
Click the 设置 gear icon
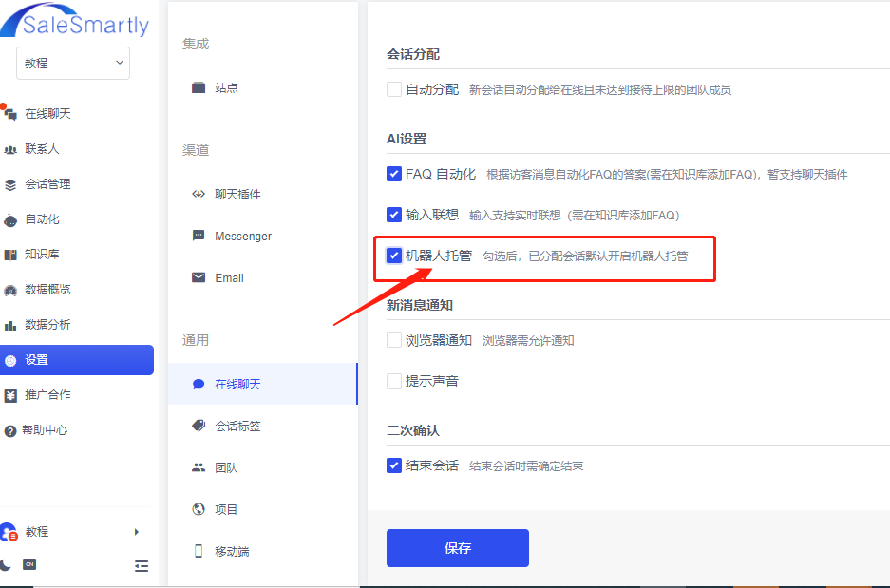point(10,360)
